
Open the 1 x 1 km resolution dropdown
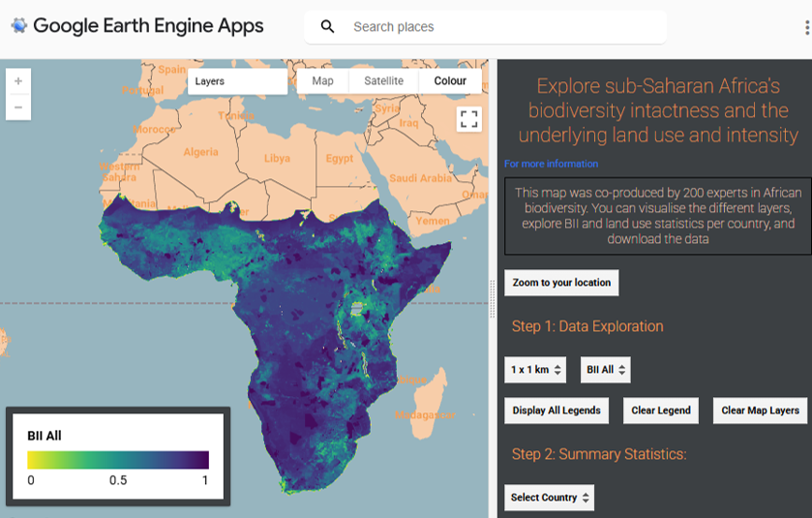click(534, 370)
